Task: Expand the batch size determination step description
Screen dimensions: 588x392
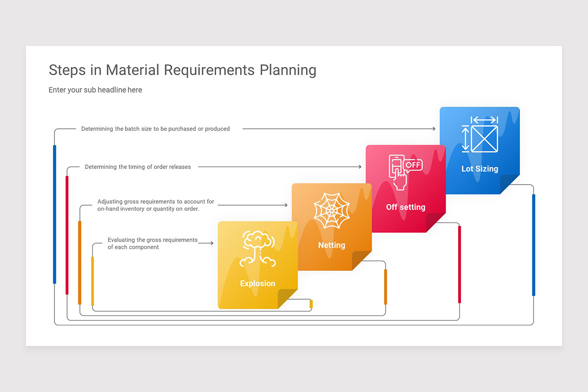Action: tap(155, 129)
